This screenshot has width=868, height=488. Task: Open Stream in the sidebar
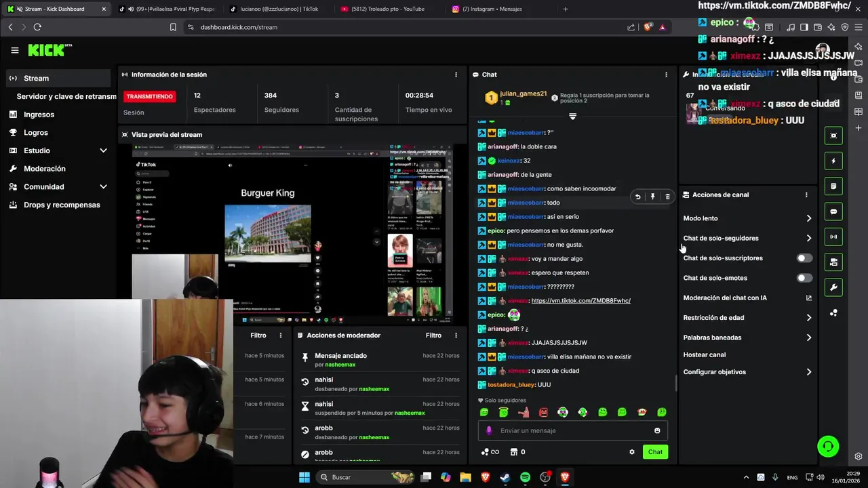[58, 78]
